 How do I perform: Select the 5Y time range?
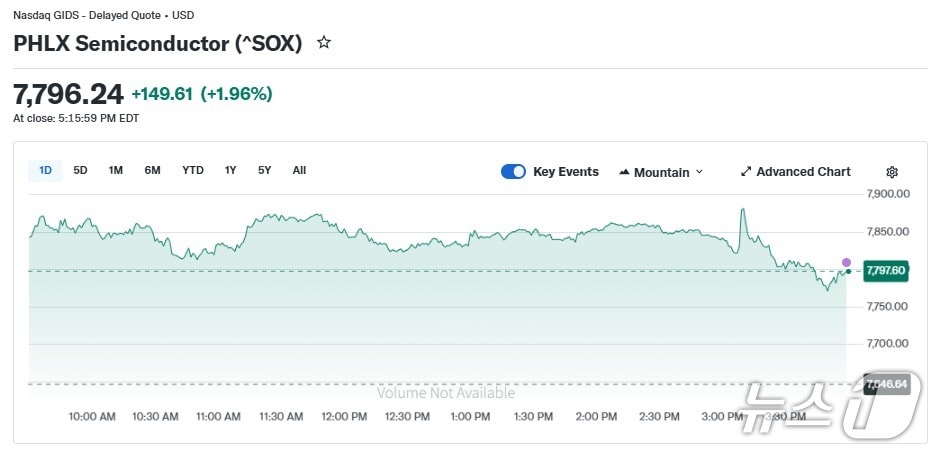tap(264, 170)
